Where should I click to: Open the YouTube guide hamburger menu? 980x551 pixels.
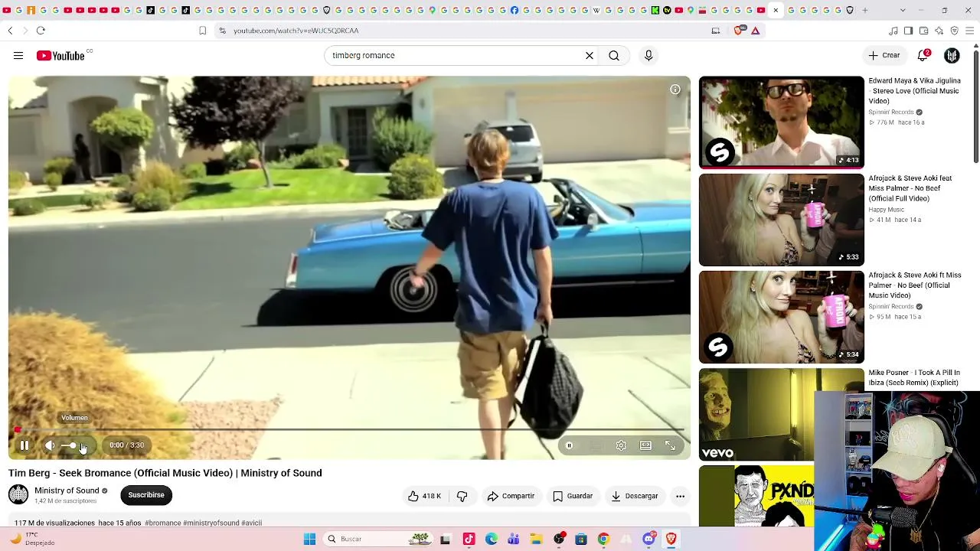pyautogui.click(x=18, y=56)
